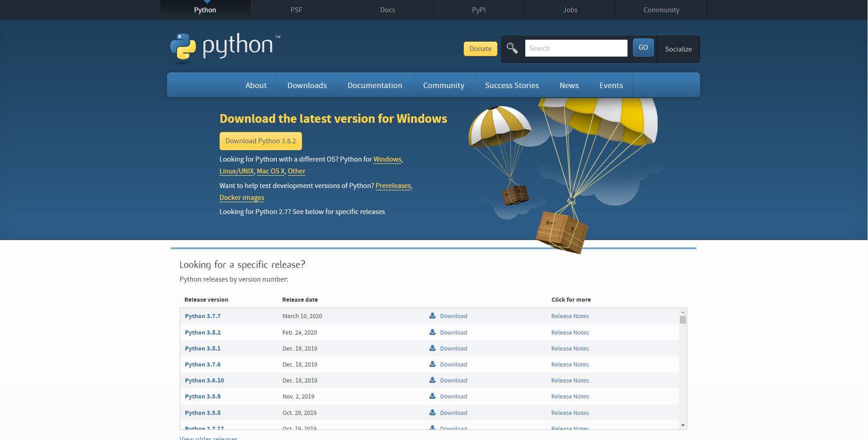Open Python 3.7.6 release link

(203, 364)
